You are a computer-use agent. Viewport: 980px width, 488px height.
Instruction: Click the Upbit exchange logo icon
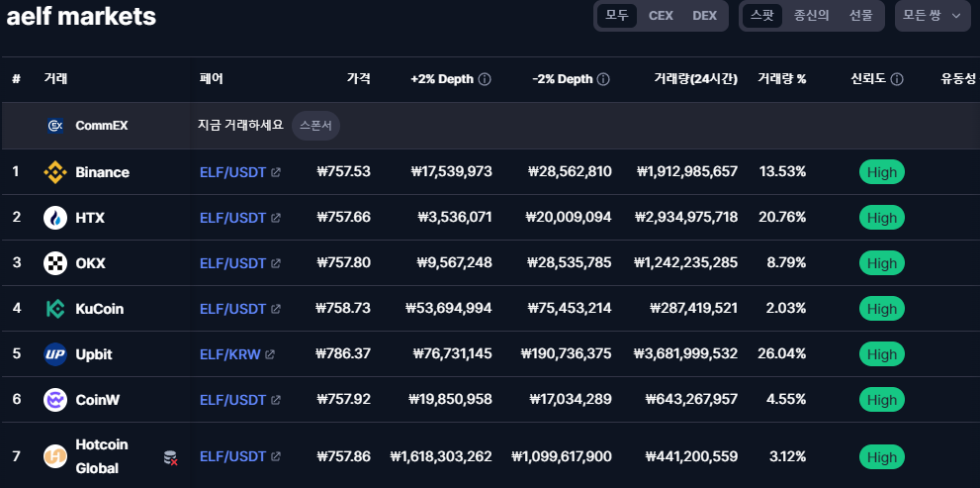(55, 354)
